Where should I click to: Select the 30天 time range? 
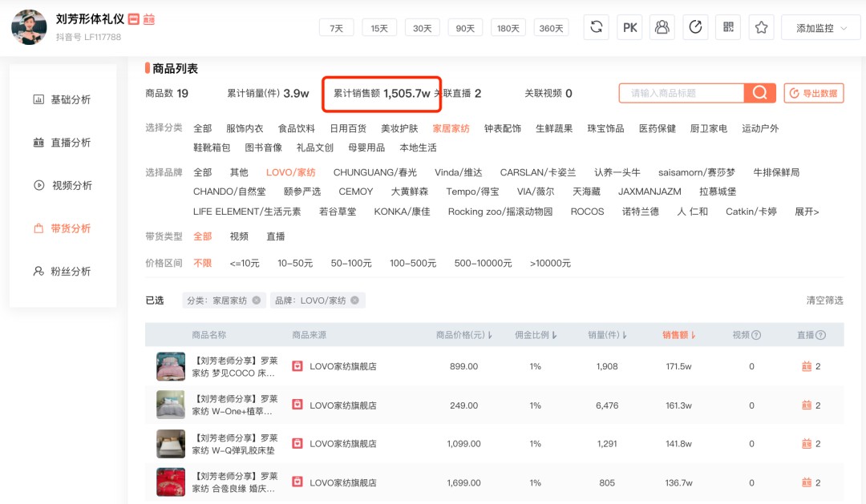pyautogui.click(x=423, y=27)
